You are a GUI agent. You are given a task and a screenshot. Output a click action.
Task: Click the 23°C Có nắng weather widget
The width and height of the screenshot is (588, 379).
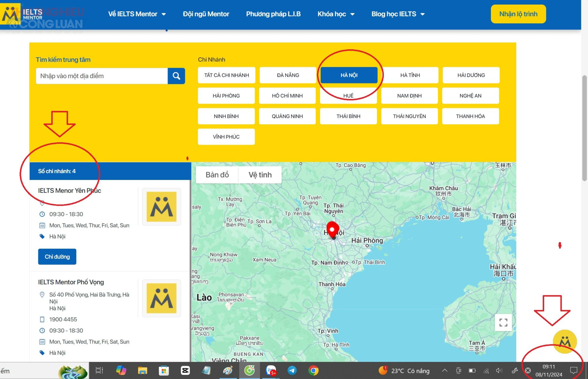click(404, 371)
